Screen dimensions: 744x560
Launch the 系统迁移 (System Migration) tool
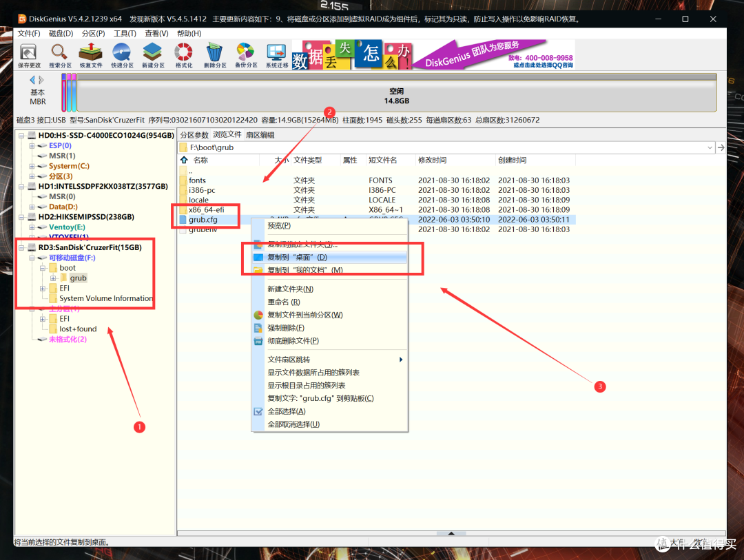tap(277, 54)
